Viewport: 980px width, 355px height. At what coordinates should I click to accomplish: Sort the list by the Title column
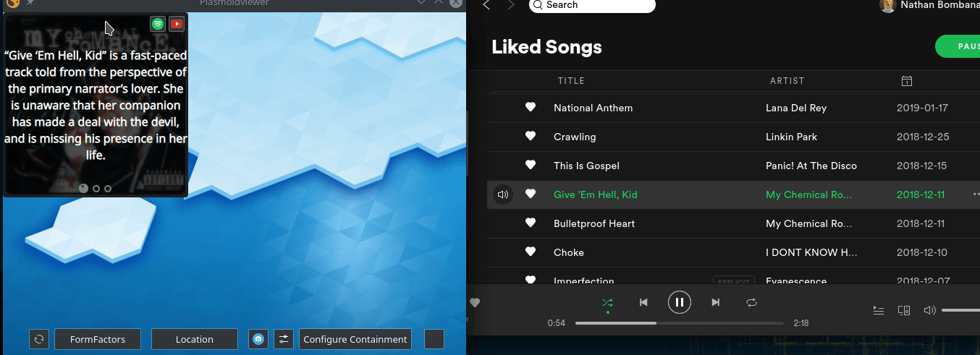[x=571, y=81]
